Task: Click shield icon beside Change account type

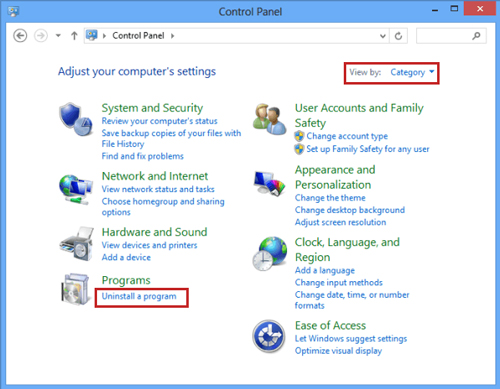Action: 299,136
